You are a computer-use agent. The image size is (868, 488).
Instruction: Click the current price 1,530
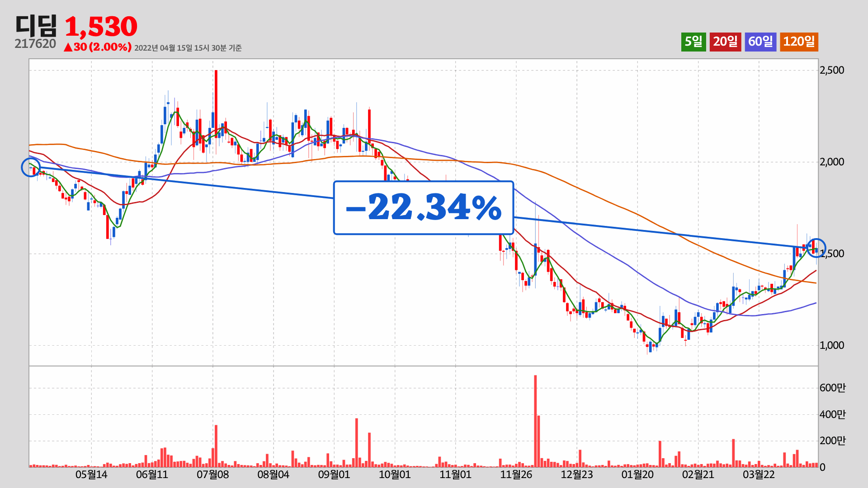101,27
